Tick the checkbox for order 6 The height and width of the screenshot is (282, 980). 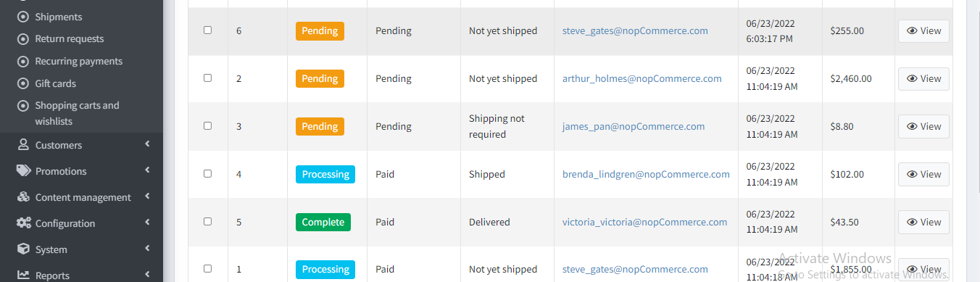pyautogui.click(x=208, y=30)
